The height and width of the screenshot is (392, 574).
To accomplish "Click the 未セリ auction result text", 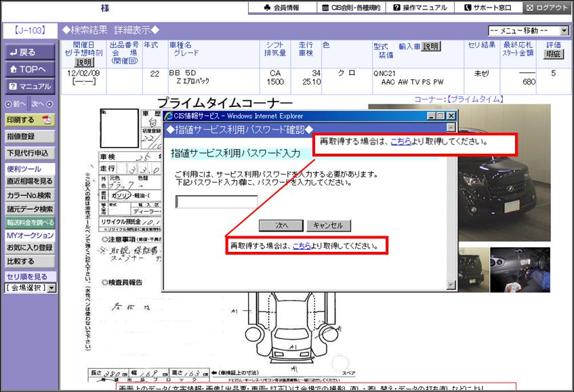I will click(481, 74).
